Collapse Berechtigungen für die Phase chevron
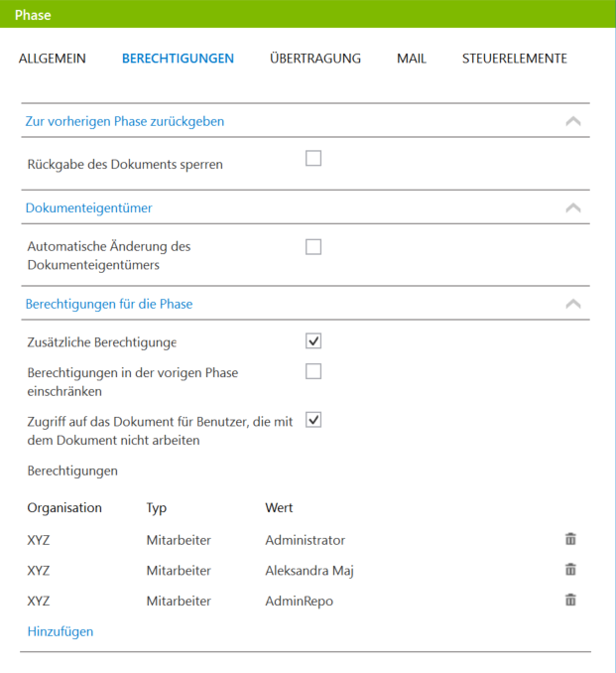This screenshot has height=673, width=616. 573,305
